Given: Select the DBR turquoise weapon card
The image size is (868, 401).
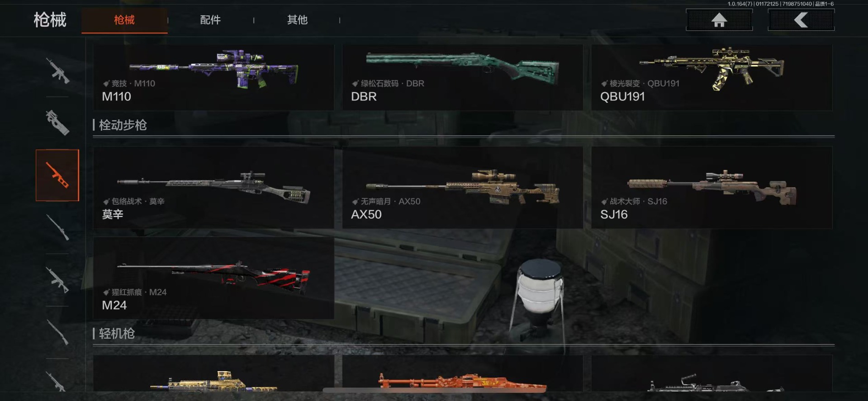Looking at the screenshot, I should (462, 77).
